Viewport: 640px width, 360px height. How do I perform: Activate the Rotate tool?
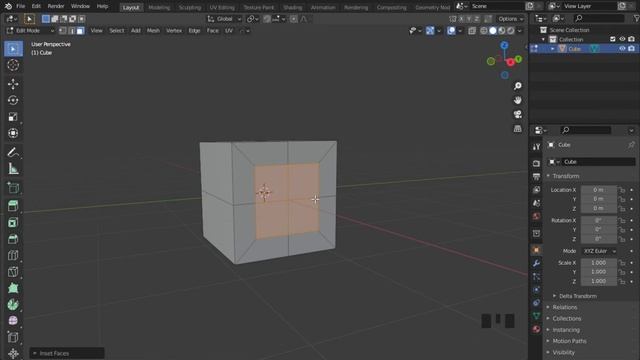point(13,100)
